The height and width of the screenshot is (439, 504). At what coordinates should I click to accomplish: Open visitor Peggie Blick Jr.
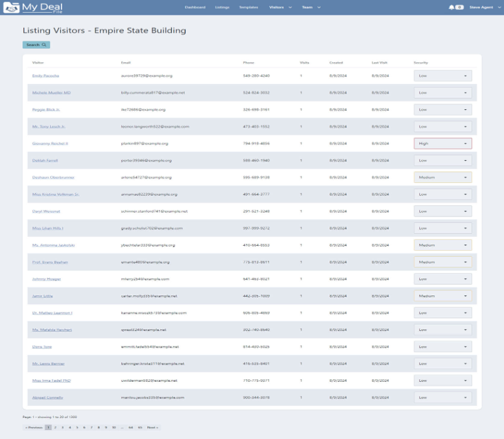point(46,109)
